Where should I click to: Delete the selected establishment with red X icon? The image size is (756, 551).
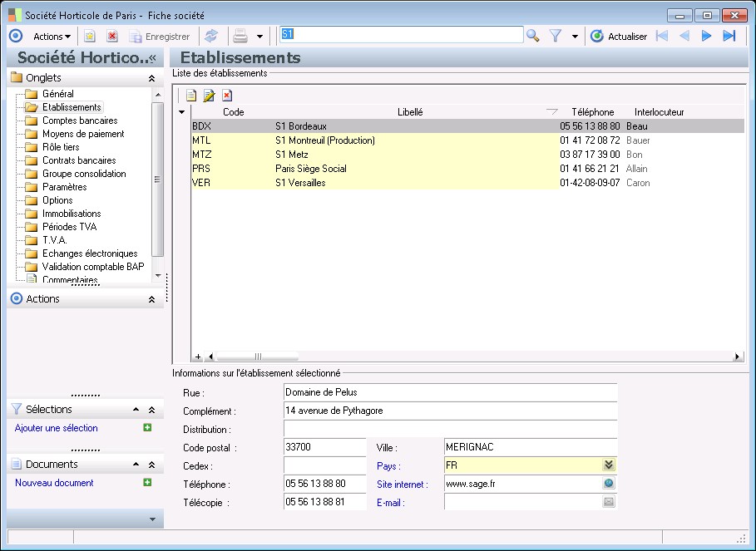tap(226, 96)
